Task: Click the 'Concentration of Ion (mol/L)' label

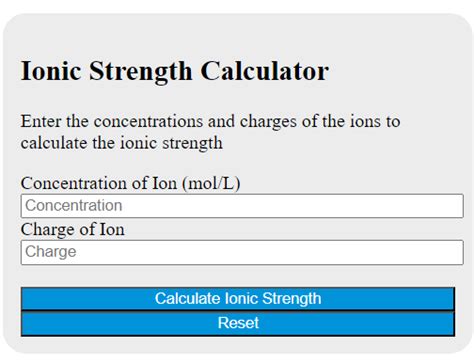Action: pyautogui.click(x=130, y=183)
